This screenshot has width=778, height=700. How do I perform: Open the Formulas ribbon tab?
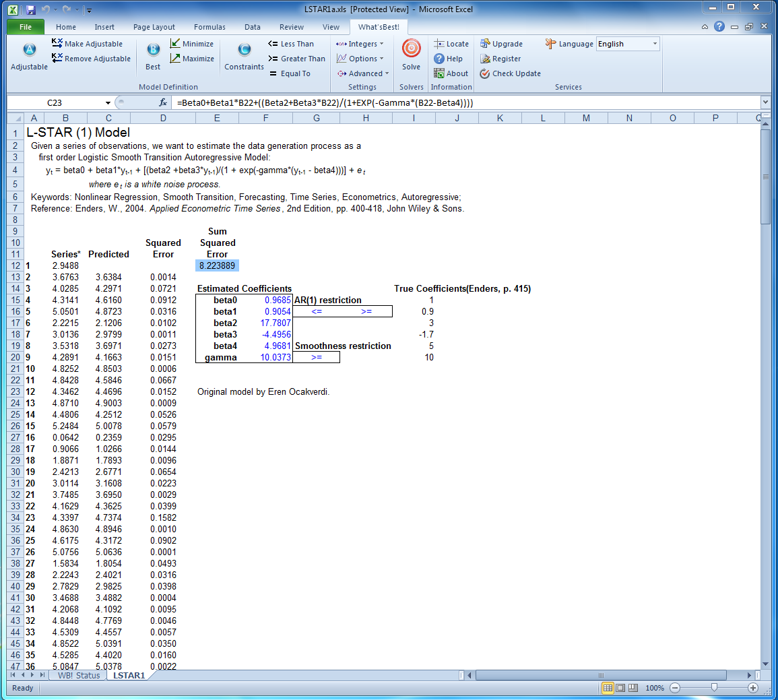pos(209,27)
